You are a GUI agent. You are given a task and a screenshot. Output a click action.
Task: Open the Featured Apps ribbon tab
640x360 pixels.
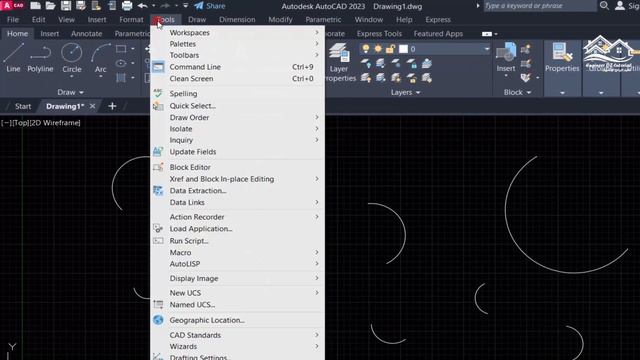[438, 34]
